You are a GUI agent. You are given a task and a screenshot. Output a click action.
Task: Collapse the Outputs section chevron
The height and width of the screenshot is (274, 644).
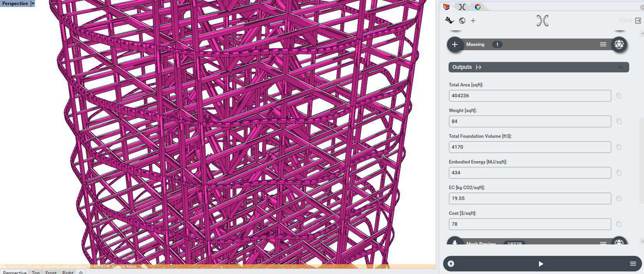620,67
